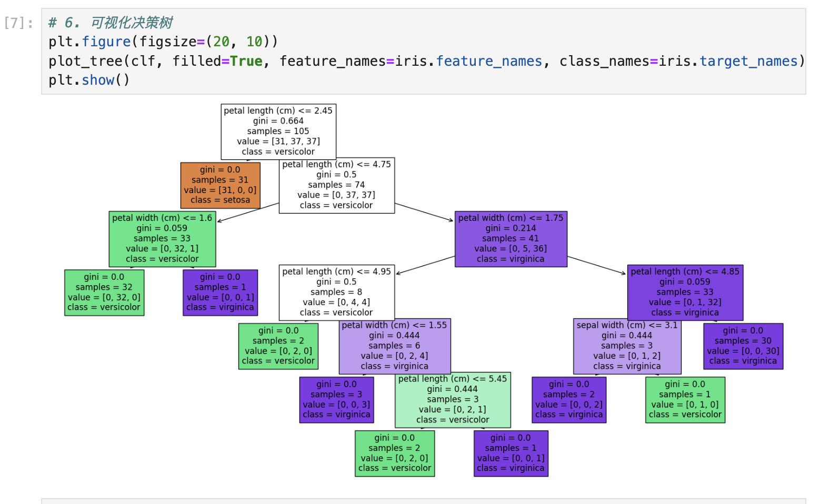Screen dimensions: 820x504
Task: Click the light green petal length <= 5.45 node
Action: [453, 400]
